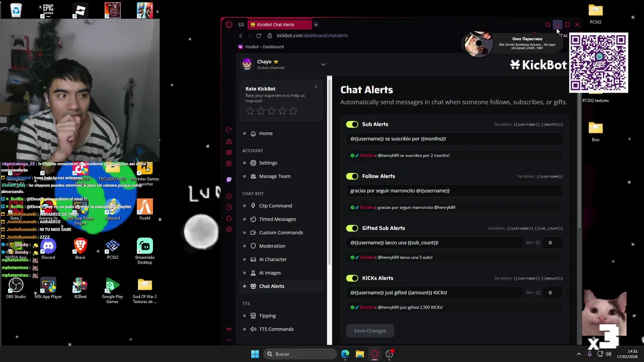Open the Windows Start menu
644x362 pixels.
coord(255,354)
